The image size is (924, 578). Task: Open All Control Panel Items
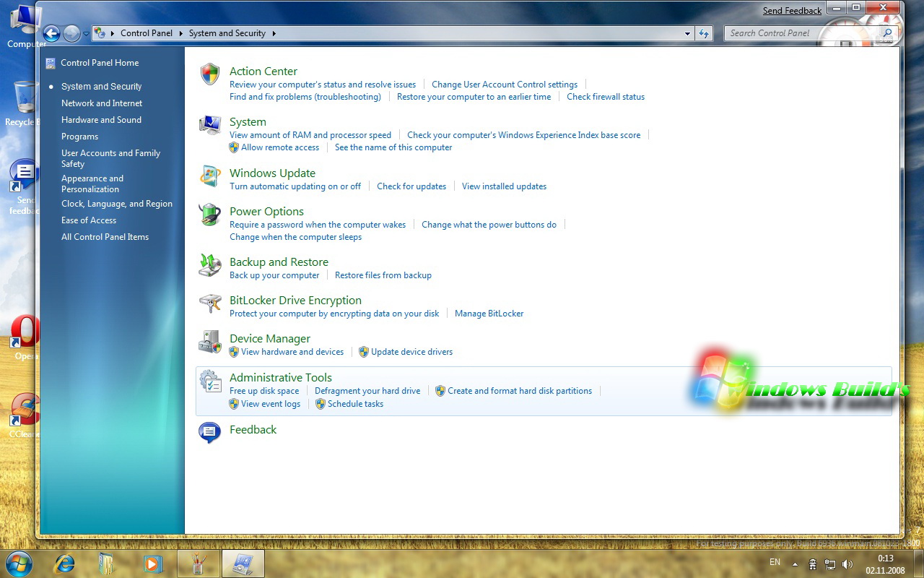coord(105,237)
